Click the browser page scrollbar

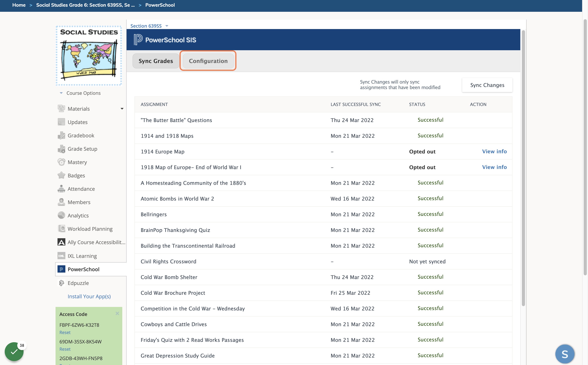585,147
